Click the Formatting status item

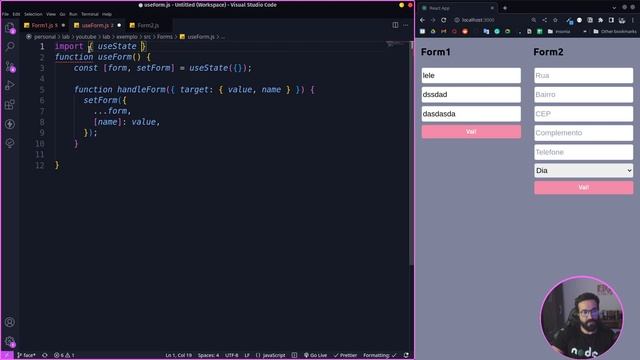point(380,355)
